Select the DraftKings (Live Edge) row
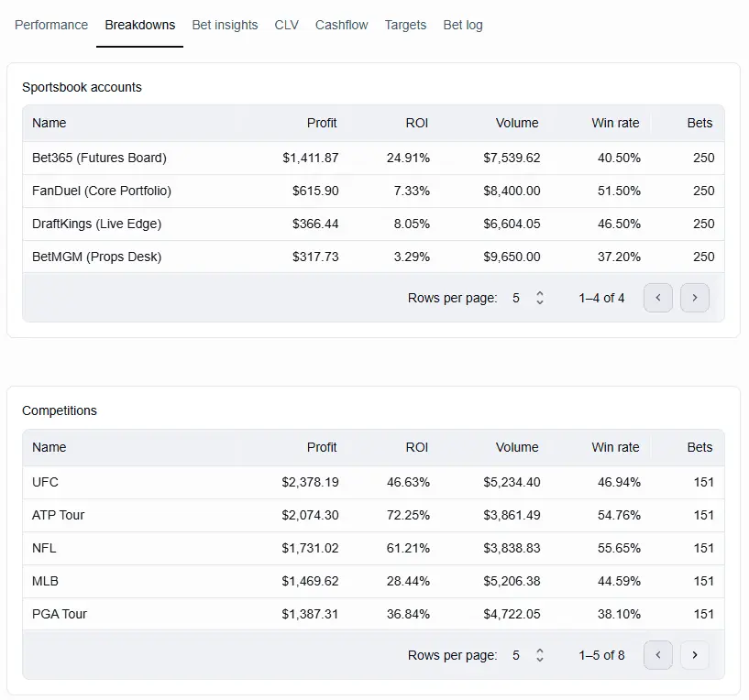Viewport: 749px width, 700px height. click(x=373, y=224)
